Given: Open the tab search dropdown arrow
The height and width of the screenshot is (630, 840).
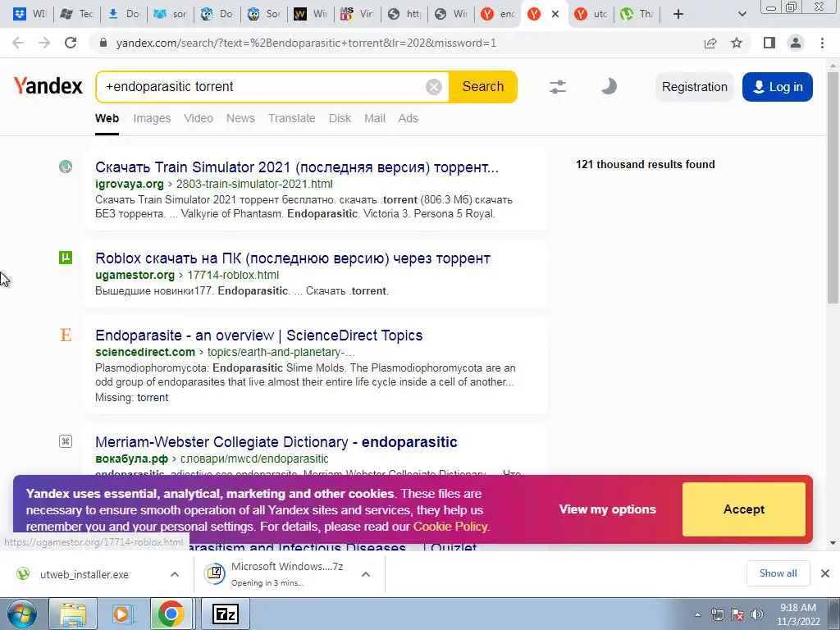Looking at the screenshot, I should point(742,14).
